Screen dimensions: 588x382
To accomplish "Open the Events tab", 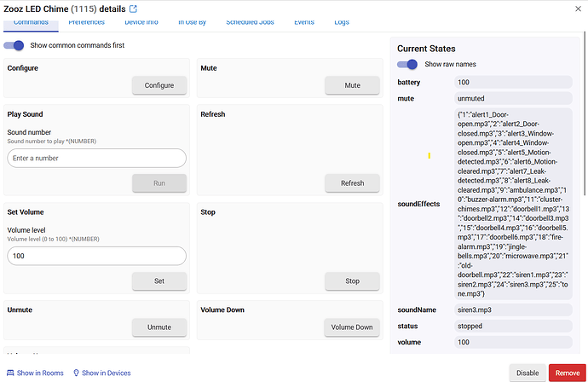I will coord(304,22).
